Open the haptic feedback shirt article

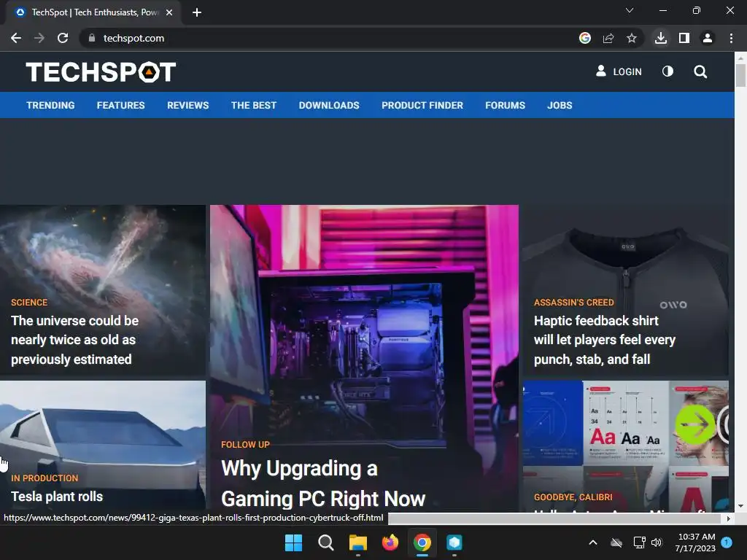605,340
